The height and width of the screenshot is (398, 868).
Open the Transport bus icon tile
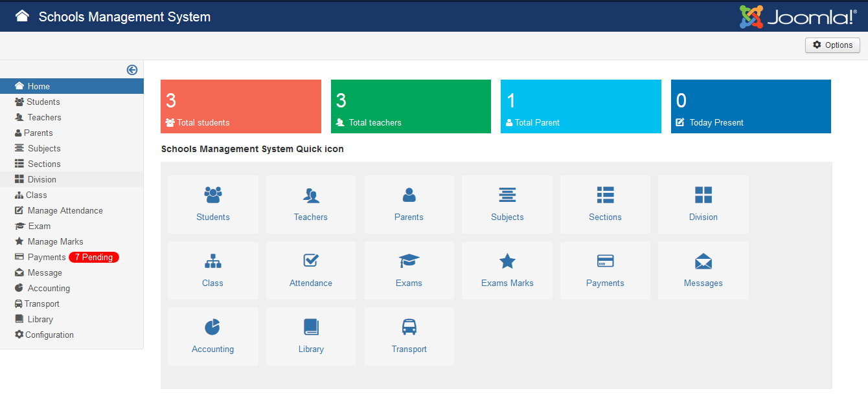[409, 337]
